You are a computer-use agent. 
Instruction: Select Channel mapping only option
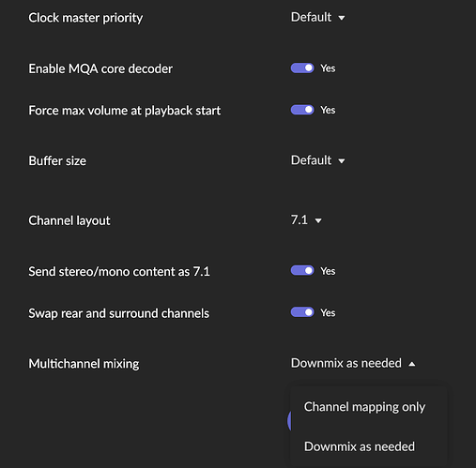(364, 407)
